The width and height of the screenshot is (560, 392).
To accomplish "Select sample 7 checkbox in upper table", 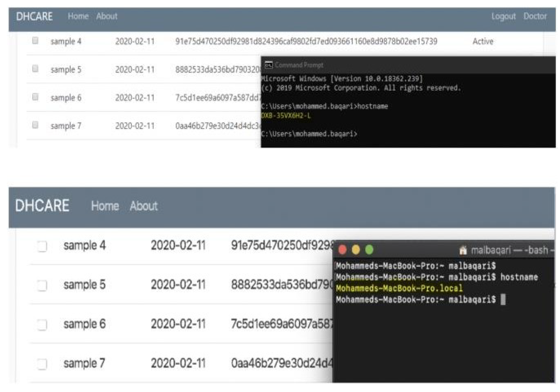I will [x=35, y=125].
